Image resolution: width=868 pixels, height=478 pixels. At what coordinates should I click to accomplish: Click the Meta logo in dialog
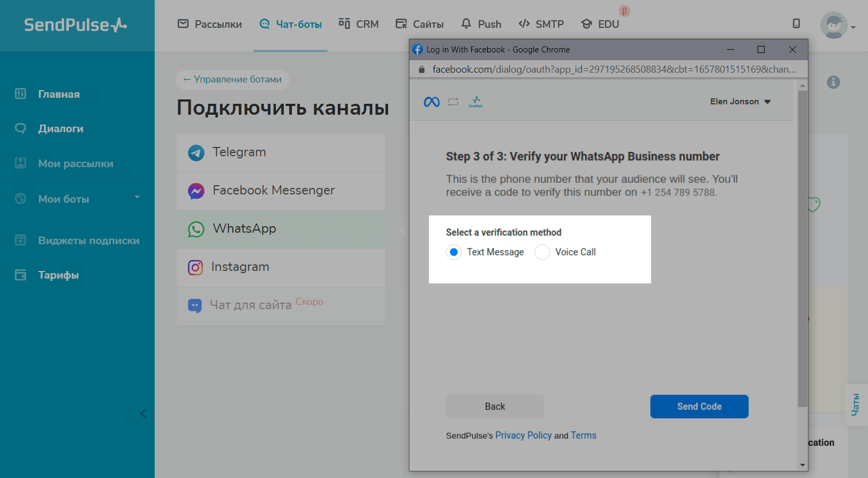431,102
